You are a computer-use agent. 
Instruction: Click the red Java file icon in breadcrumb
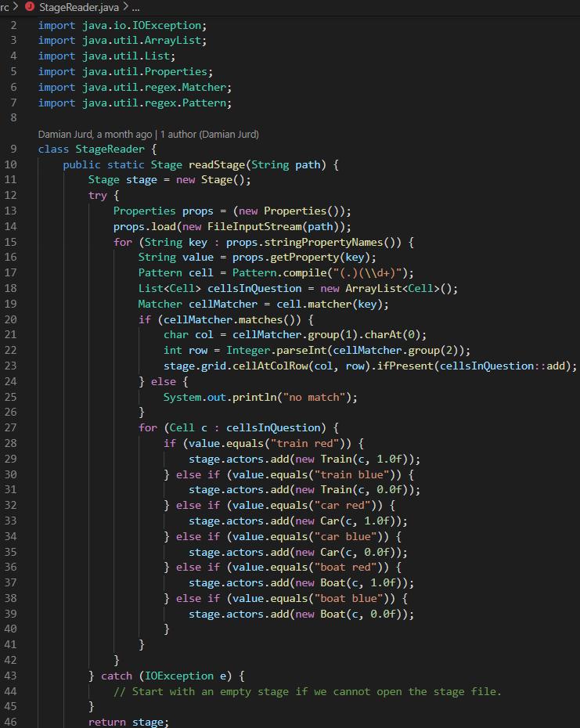[30, 6]
